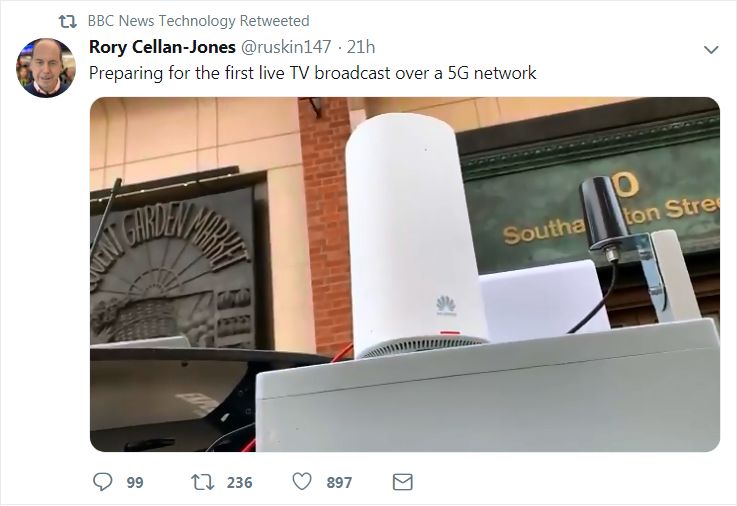Click the Huawei logo on white router

446,305
